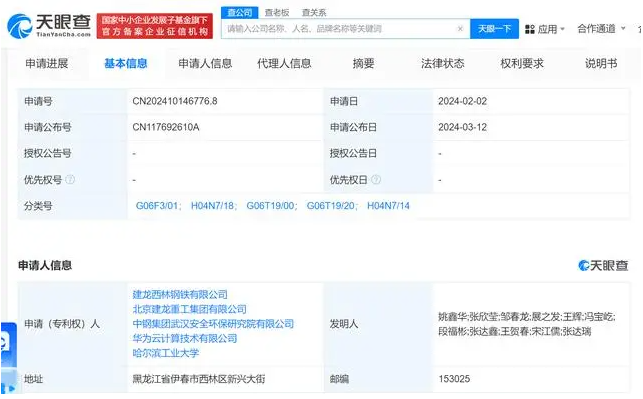Switch to 查老板 search tab
Image resolution: width=643 pixels, height=399 pixels.
tap(277, 13)
